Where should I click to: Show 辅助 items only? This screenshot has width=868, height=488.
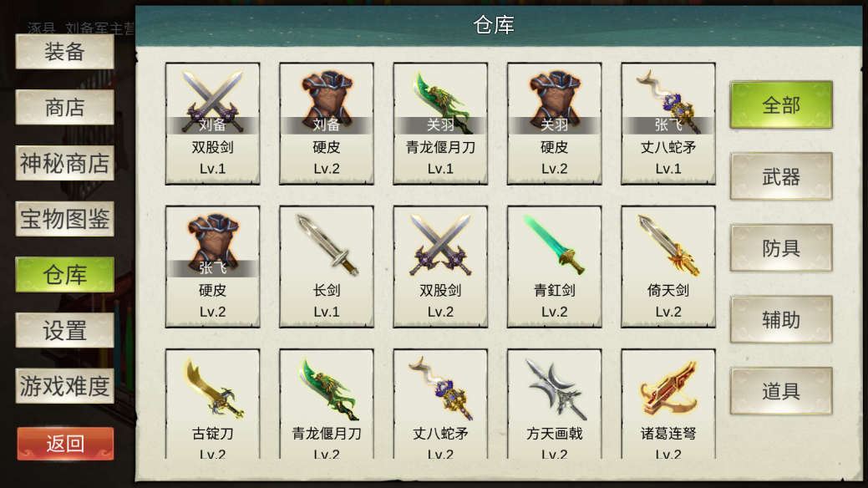pos(781,319)
